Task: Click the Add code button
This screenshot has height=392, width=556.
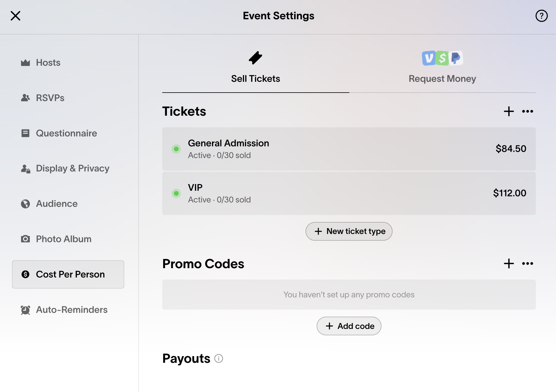Action: pos(349,326)
